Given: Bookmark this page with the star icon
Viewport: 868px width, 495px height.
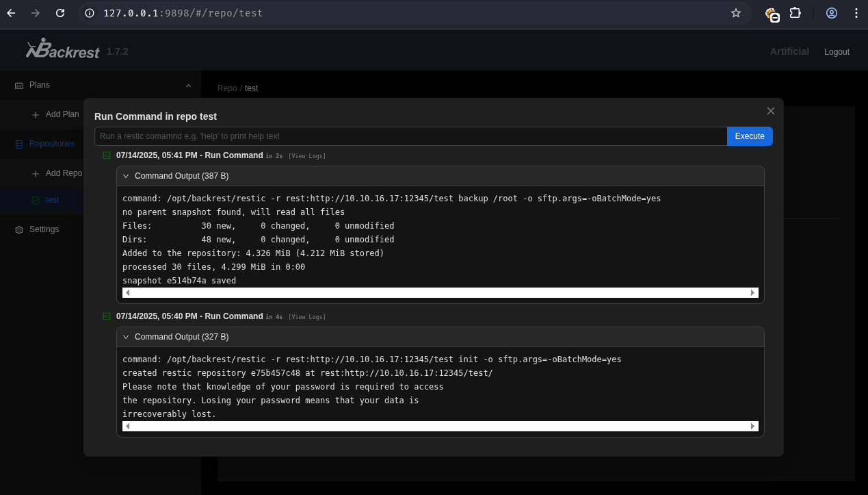Looking at the screenshot, I should tap(736, 13).
